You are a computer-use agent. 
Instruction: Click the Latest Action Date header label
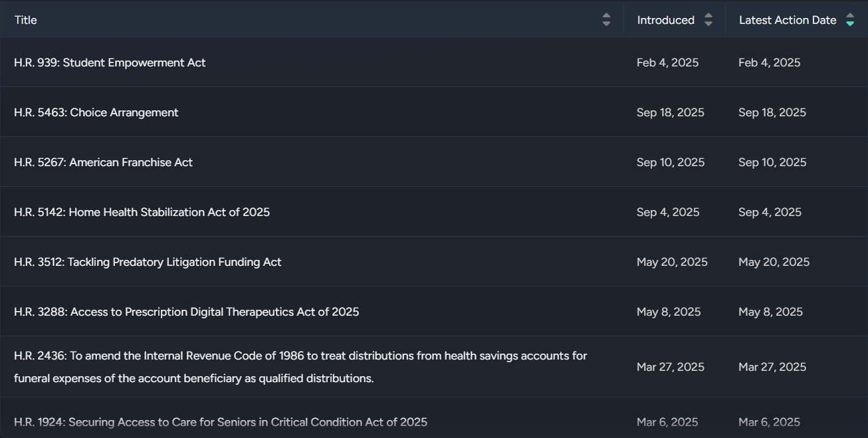coord(787,20)
